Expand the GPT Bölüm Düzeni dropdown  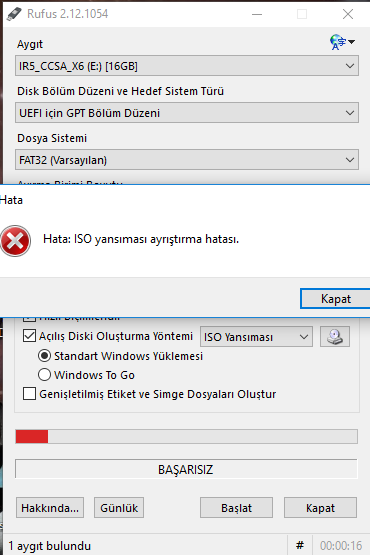187,113
